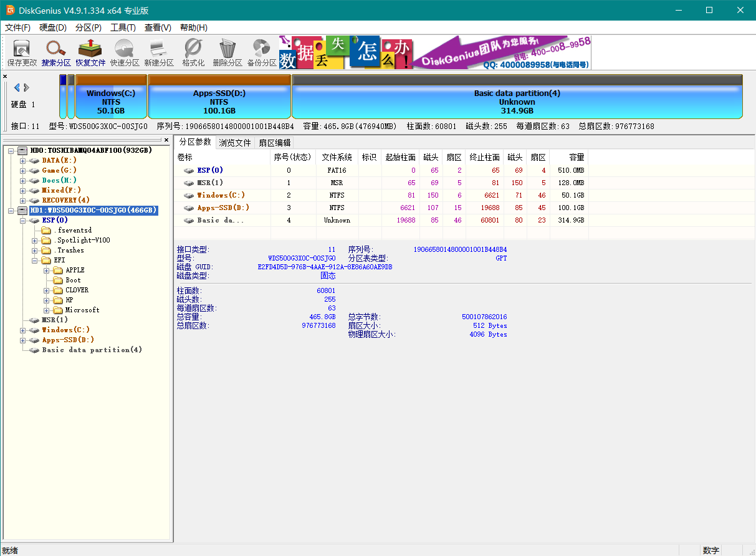Open the Recover Files (恢复文件) tool
This screenshot has width=756, height=556.
[x=90, y=52]
